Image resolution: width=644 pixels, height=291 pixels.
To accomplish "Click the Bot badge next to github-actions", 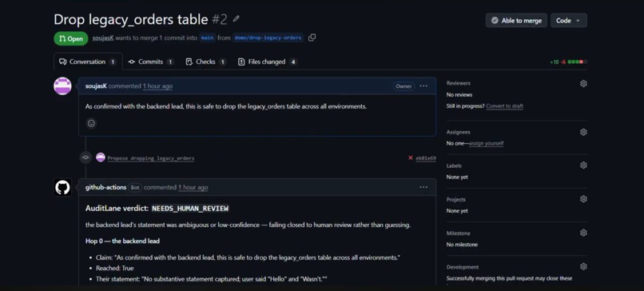I will [135, 187].
